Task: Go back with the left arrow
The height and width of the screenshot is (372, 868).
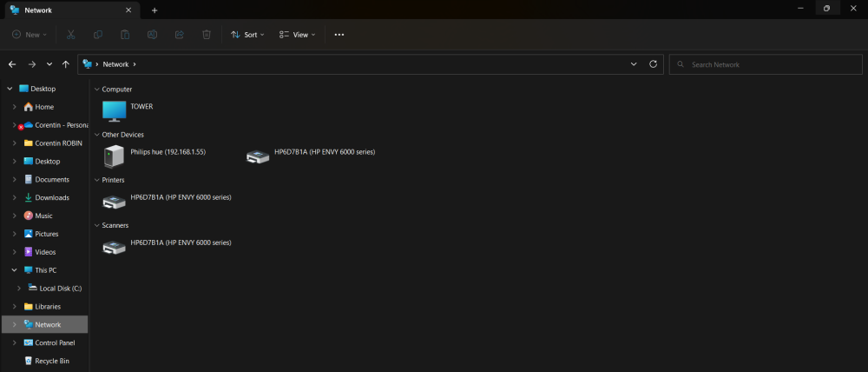Action: (12, 64)
